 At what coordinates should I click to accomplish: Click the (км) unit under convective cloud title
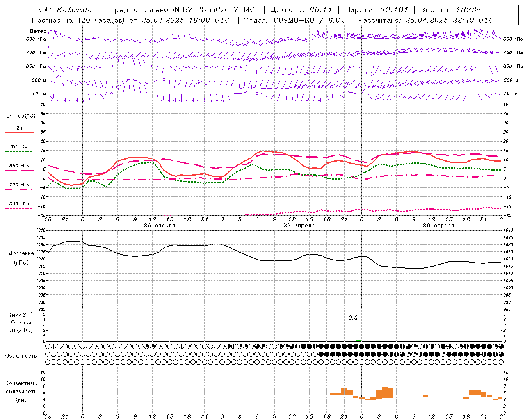(x=21, y=399)
